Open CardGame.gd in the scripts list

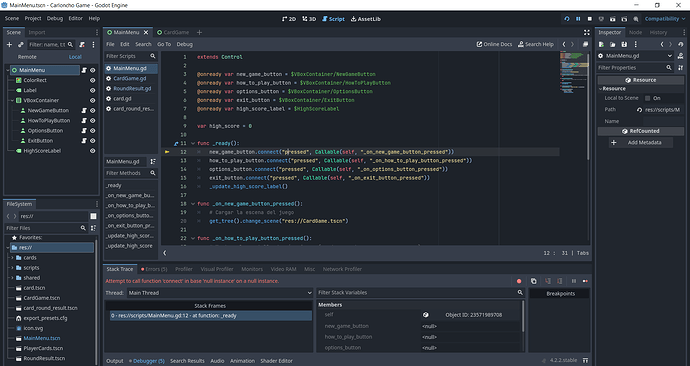coord(131,78)
